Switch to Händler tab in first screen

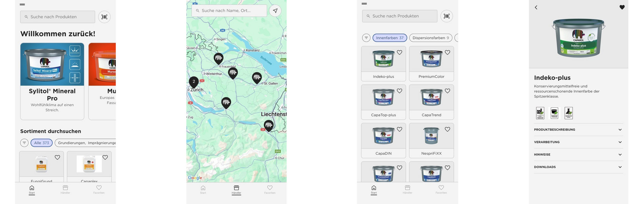click(65, 190)
